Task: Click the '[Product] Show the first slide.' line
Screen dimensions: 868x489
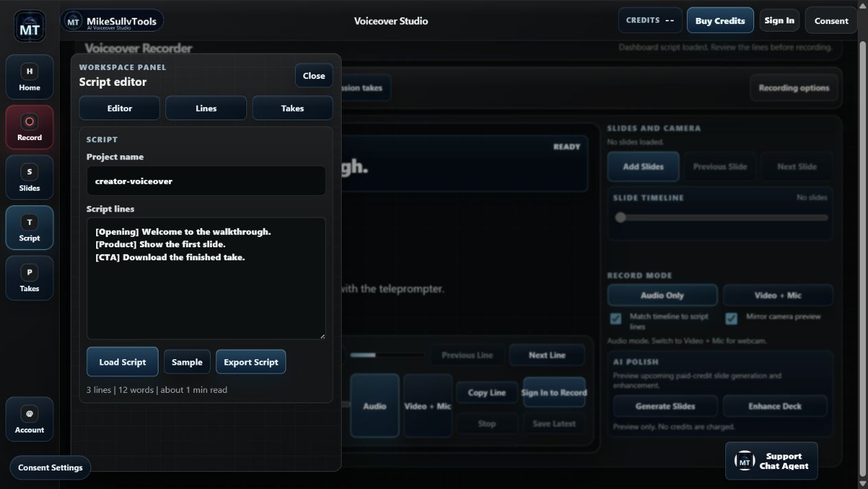Action: [x=161, y=244]
